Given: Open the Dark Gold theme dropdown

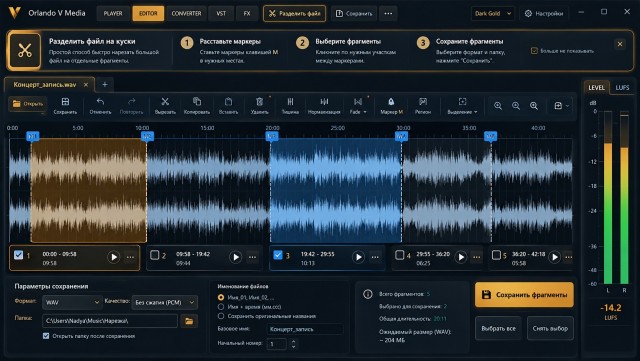Looking at the screenshot, I should click(x=493, y=13).
